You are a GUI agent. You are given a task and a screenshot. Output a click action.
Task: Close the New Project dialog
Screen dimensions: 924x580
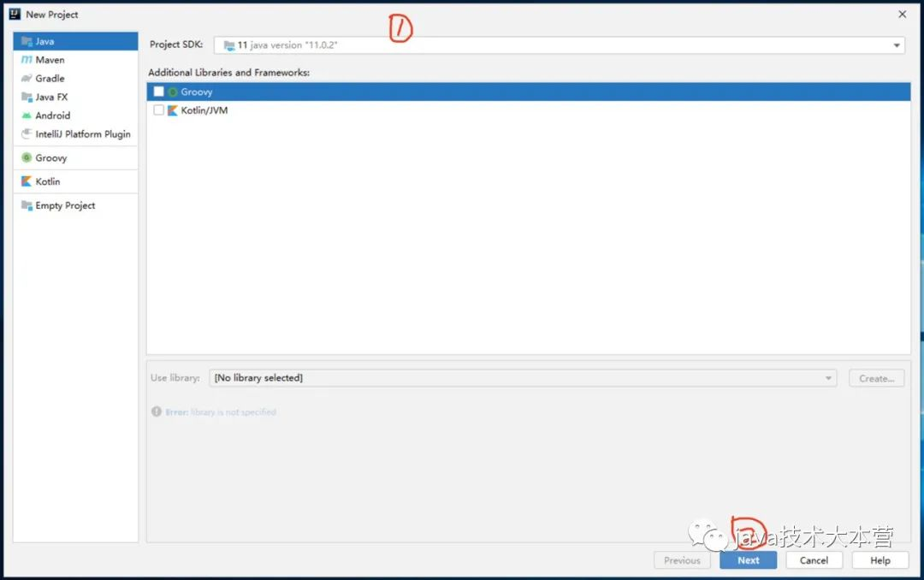pos(903,15)
